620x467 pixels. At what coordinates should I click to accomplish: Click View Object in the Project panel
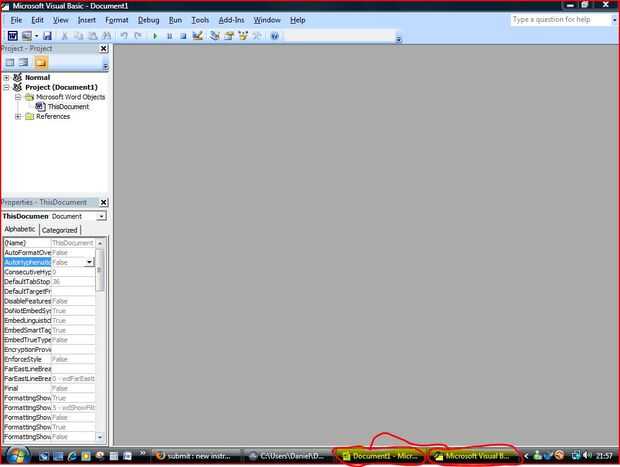[24, 62]
